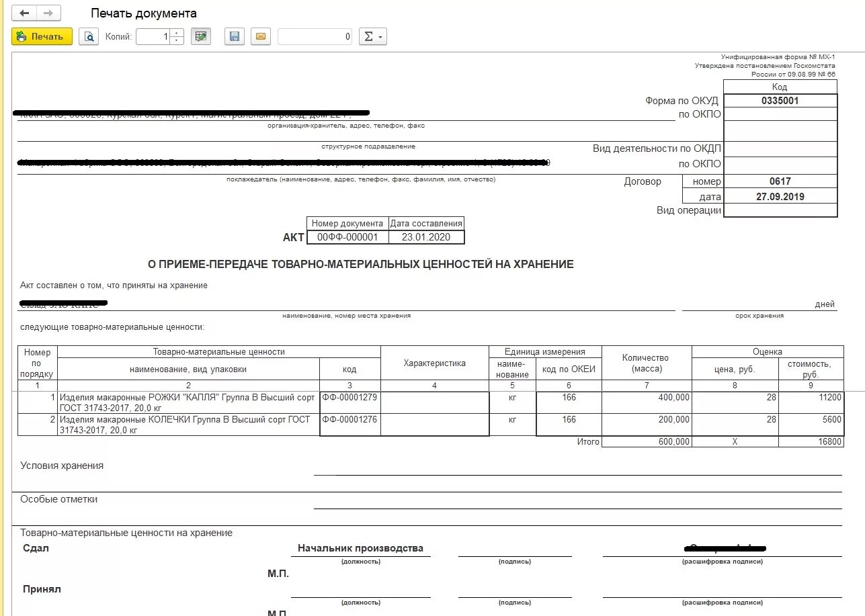Click the sum value field showing 0
This screenshot has width=865, height=616.
tap(315, 37)
